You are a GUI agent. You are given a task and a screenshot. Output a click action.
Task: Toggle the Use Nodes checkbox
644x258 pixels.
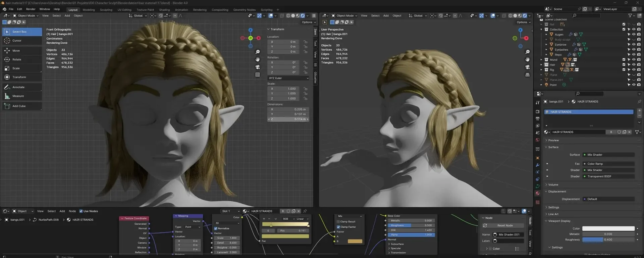(x=81, y=211)
